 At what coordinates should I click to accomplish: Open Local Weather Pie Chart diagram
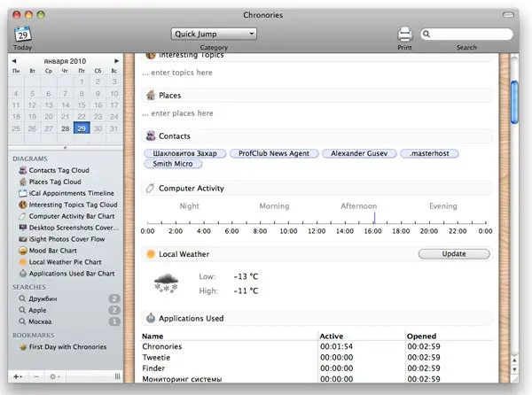click(x=65, y=262)
